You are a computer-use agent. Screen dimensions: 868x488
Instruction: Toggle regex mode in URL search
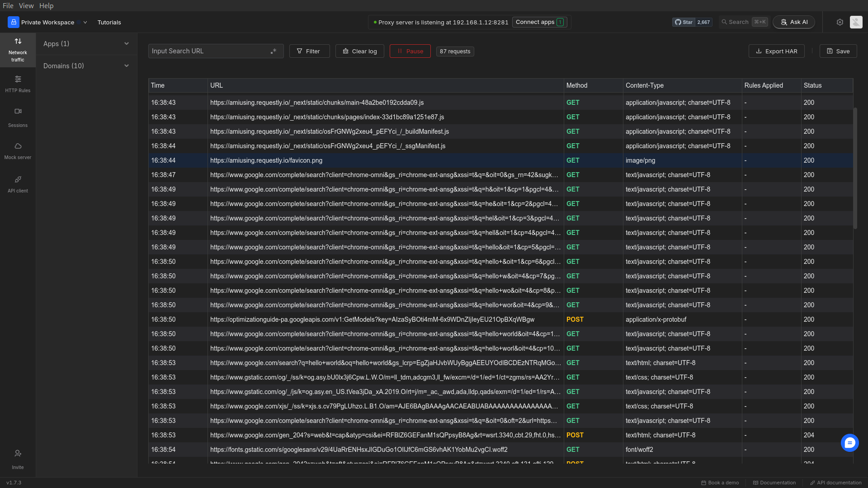[x=274, y=52]
